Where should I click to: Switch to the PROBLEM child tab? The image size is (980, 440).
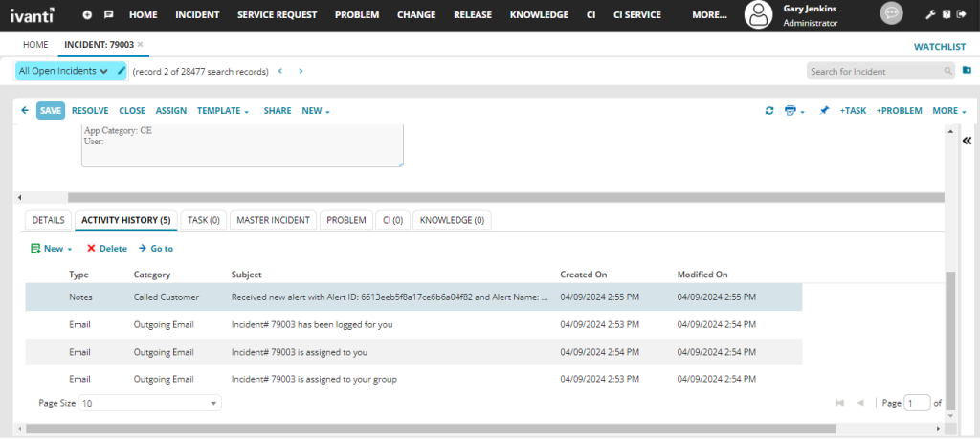point(346,220)
